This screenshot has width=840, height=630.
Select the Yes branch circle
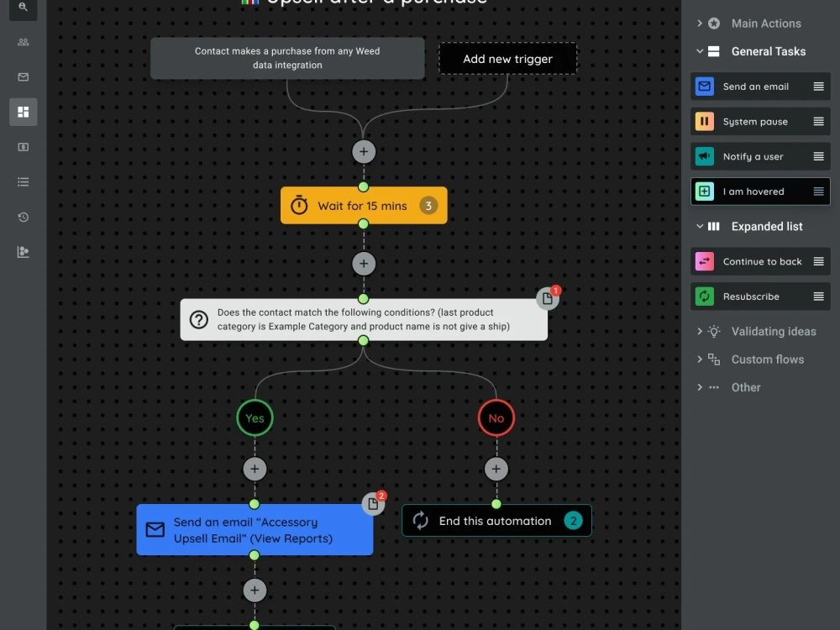tap(255, 417)
